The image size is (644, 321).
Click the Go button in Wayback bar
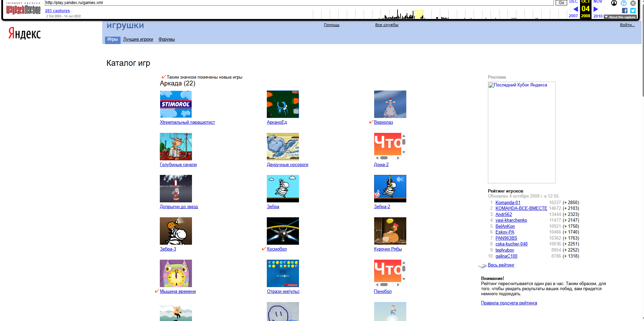561,3
